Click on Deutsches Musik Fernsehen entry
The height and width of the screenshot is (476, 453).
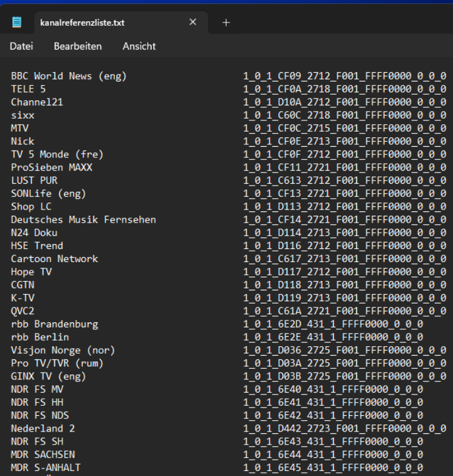click(83, 219)
